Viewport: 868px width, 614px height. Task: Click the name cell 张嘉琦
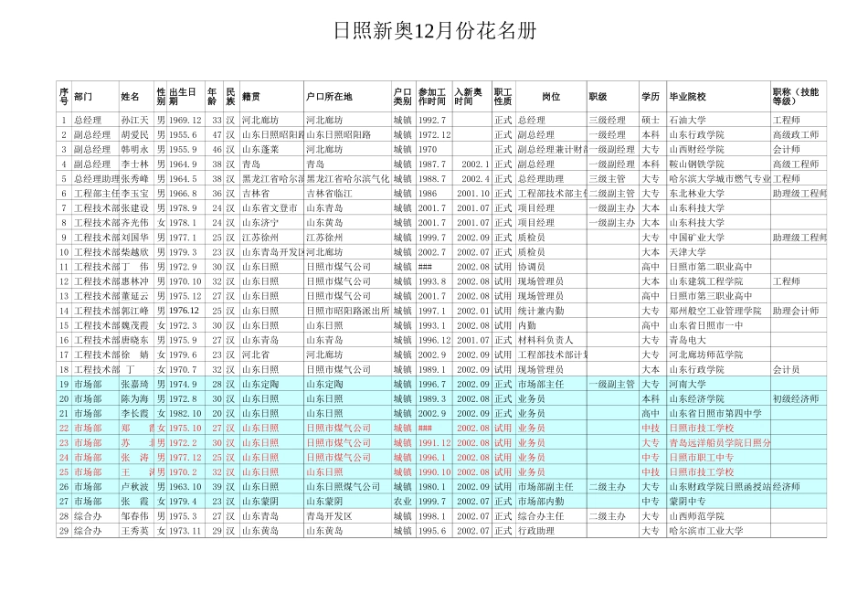point(135,385)
